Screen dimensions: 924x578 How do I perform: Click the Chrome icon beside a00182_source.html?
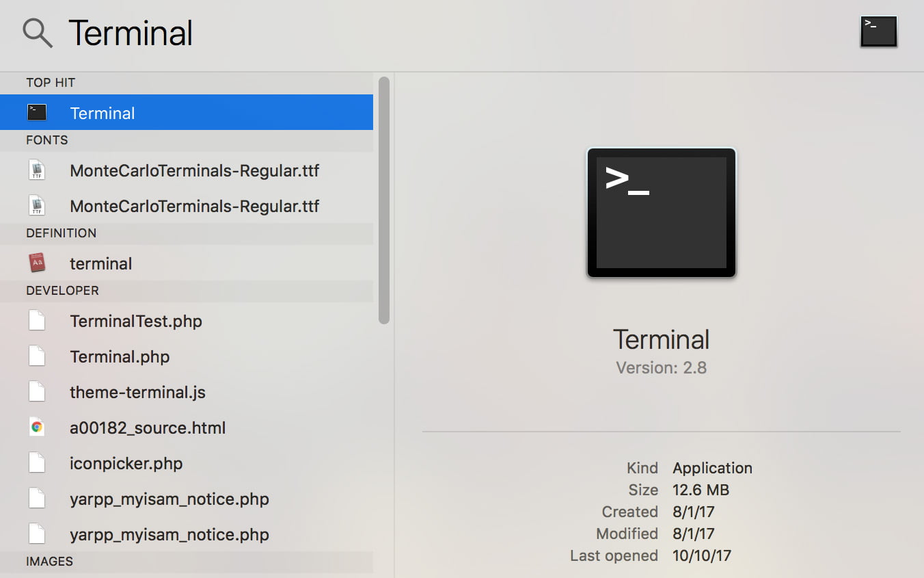pyautogui.click(x=37, y=428)
